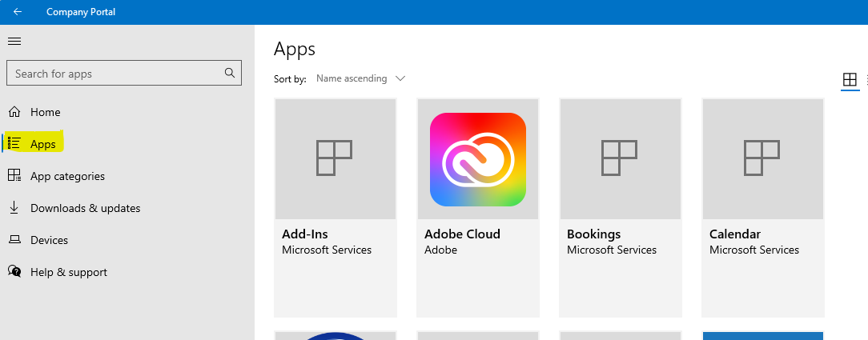Go to Downloads & updates page

[85, 208]
